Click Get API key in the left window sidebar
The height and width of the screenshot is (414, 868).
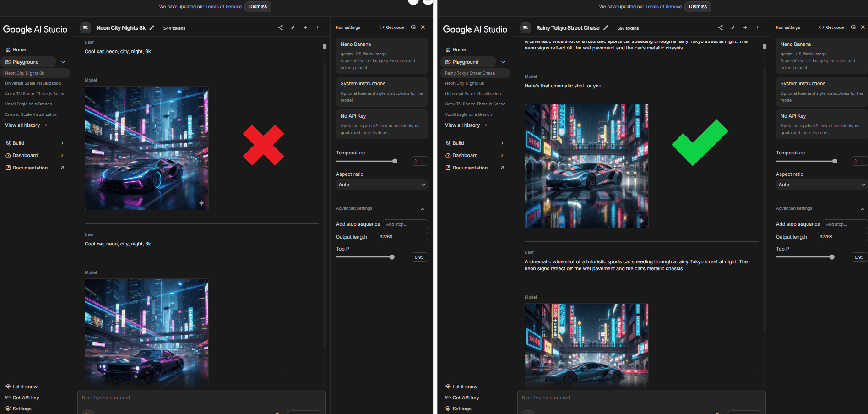[x=22, y=398]
